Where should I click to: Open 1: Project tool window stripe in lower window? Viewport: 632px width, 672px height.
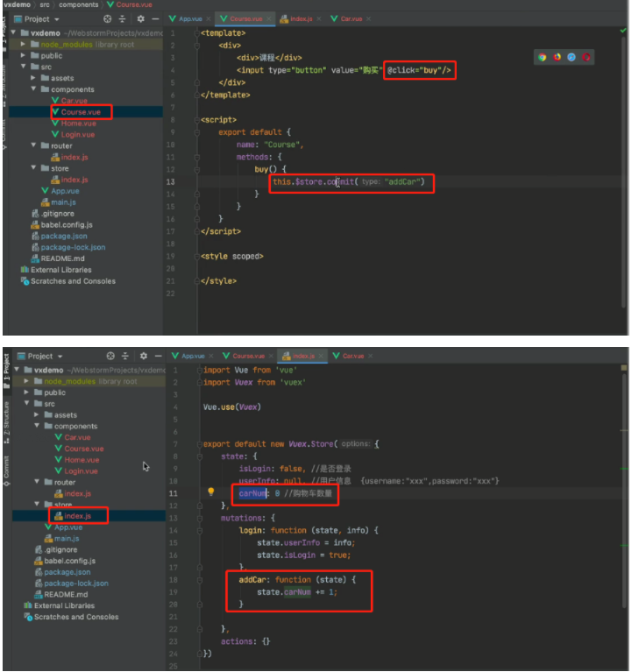coord(6,371)
